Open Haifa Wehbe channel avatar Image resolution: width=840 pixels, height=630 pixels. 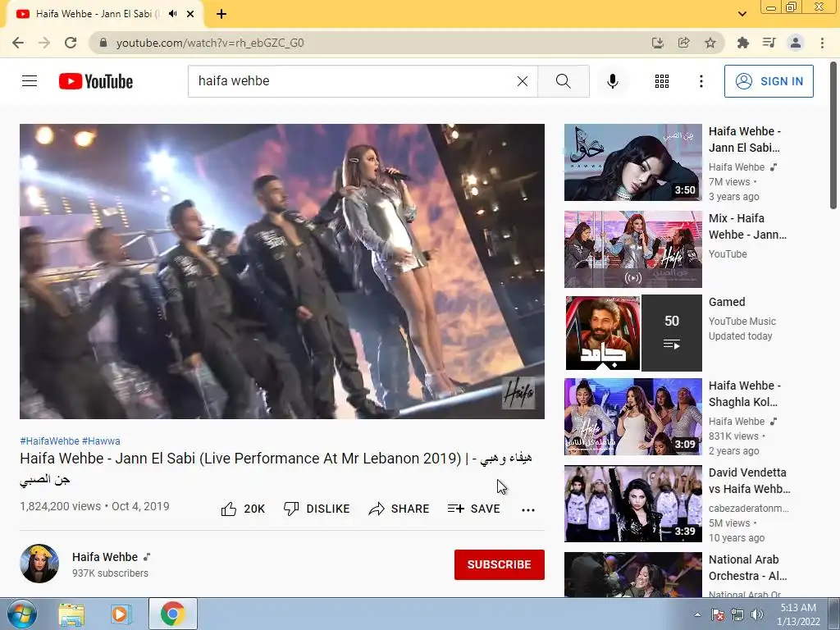(x=39, y=564)
